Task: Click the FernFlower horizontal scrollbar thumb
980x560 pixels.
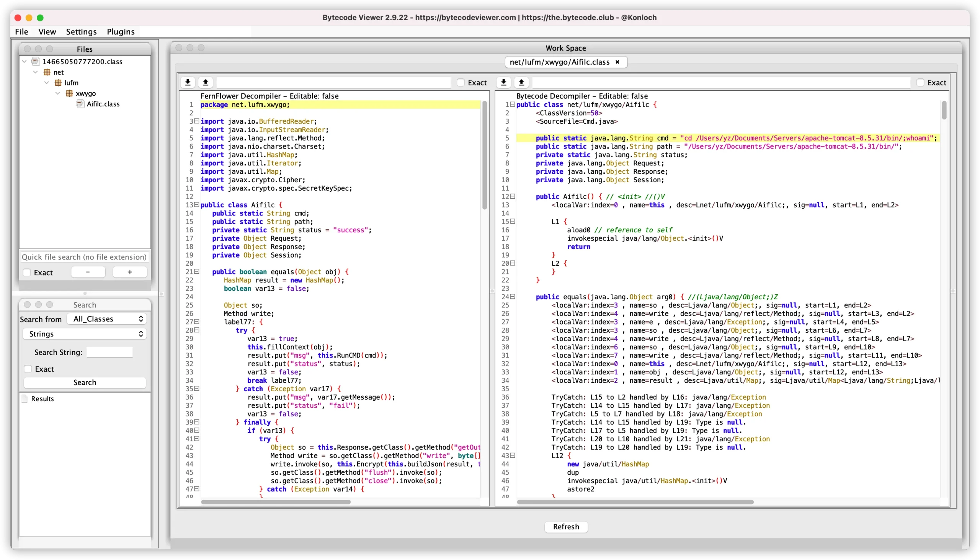Action: (x=276, y=502)
